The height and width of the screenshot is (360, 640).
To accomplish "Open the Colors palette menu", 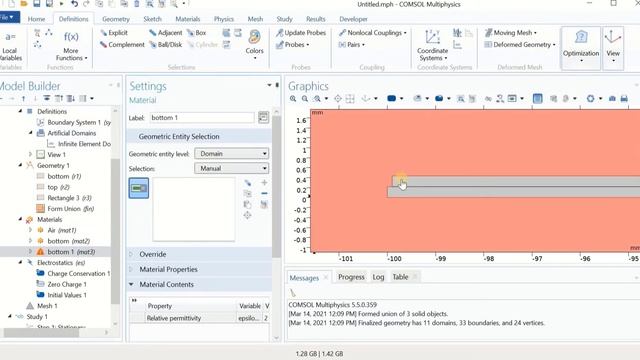I will [x=255, y=44].
